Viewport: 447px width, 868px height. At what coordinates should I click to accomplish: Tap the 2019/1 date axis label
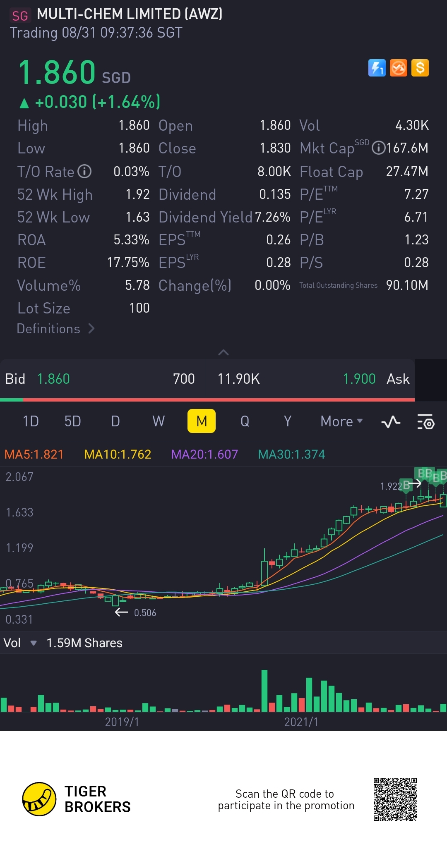tap(122, 722)
